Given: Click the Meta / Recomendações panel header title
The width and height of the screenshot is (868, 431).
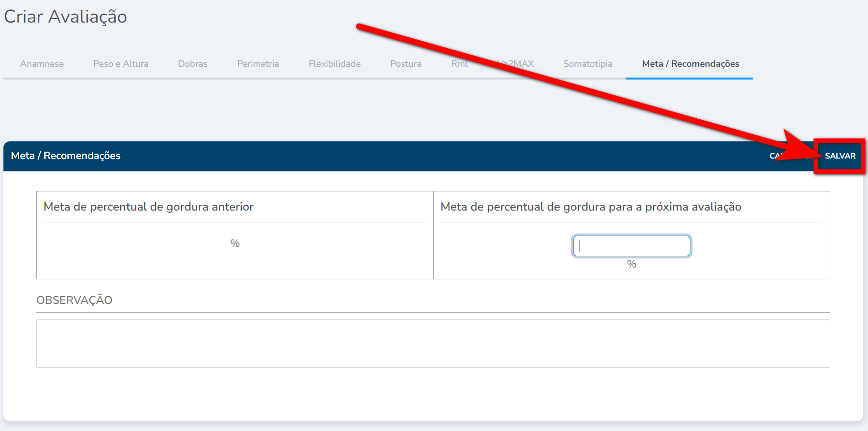Looking at the screenshot, I should (x=66, y=156).
